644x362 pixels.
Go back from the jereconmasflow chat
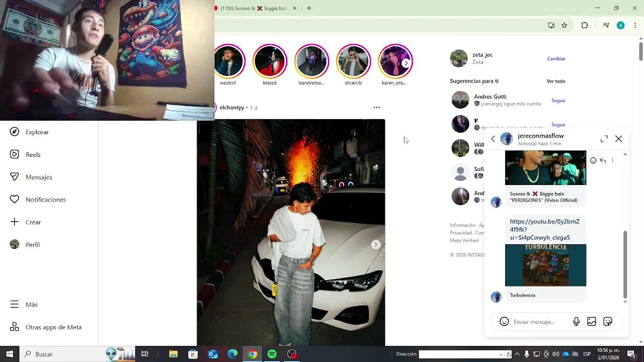[x=493, y=139]
